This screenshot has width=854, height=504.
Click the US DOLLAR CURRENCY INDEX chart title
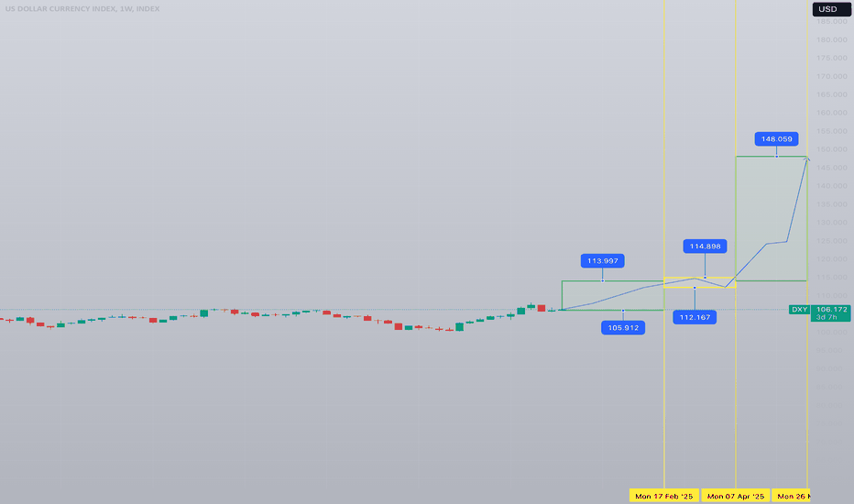coord(82,9)
